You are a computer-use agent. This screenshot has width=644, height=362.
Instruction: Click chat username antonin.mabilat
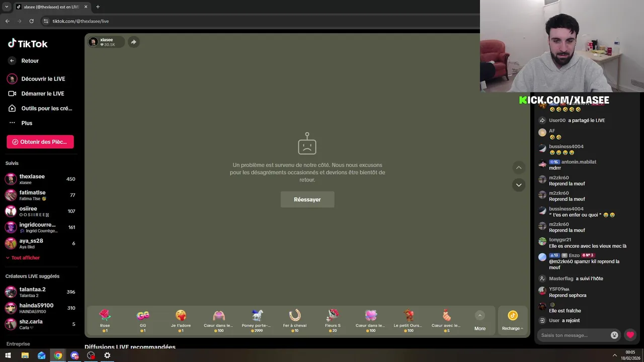[579, 162]
